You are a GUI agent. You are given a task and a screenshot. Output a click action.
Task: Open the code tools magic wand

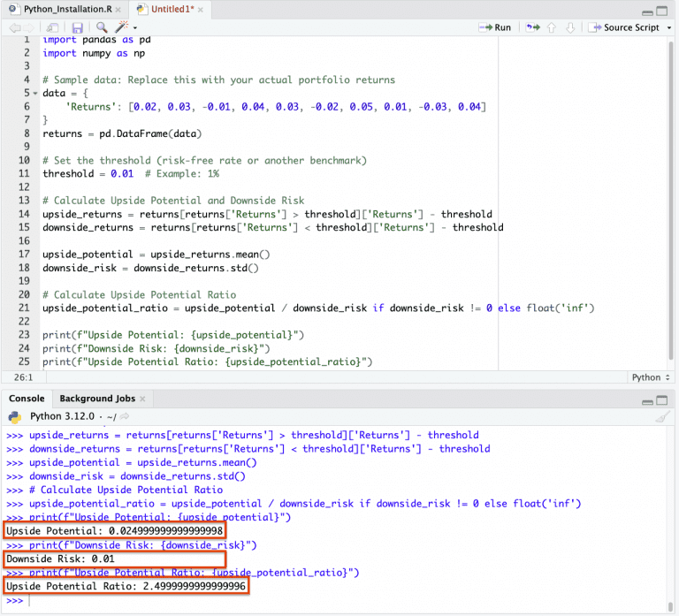(x=120, y=27)
